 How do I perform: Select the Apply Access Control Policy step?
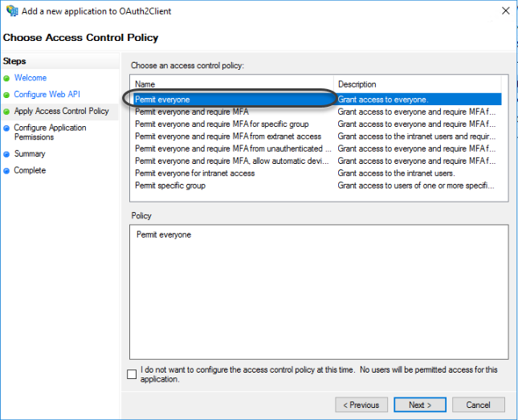62,111
